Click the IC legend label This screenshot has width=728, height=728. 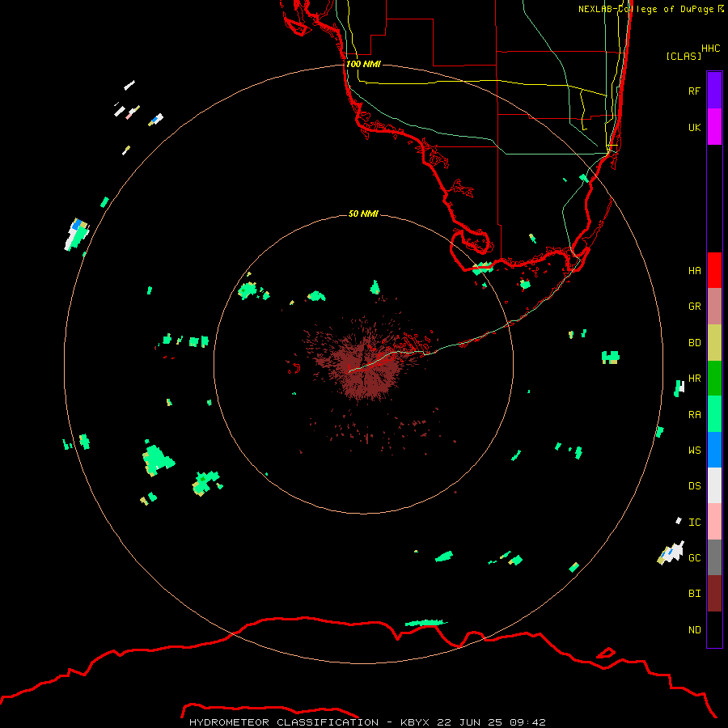pos(694,523)
